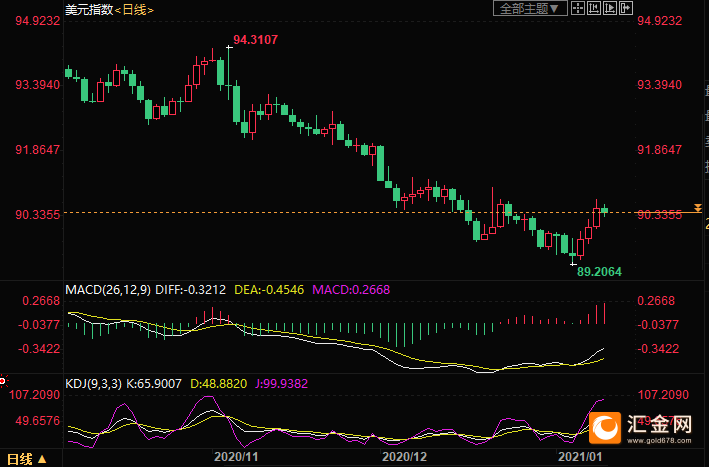Open the 日线 period selector at bottom
The width and height of the screenshot is (709, 467).
tap(27, 459)
